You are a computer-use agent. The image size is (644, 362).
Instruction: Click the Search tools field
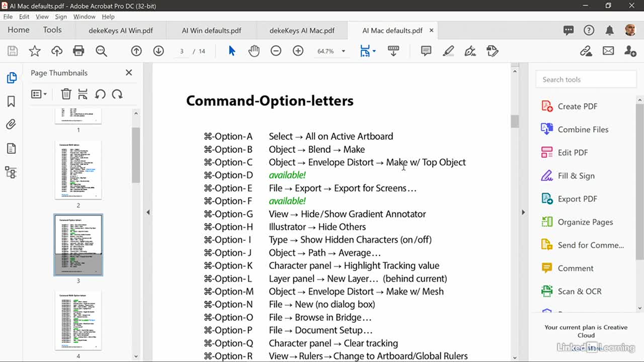586,79
